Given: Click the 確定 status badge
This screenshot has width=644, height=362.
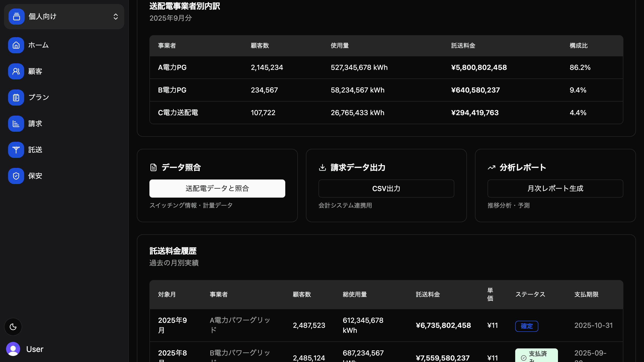Looking at the screenshot, I should (527, 326).
